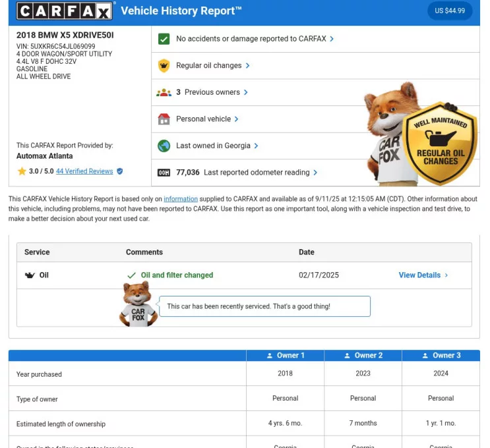Open No accidents or damage reported details
490x448 pixels.
click(251, 39)
